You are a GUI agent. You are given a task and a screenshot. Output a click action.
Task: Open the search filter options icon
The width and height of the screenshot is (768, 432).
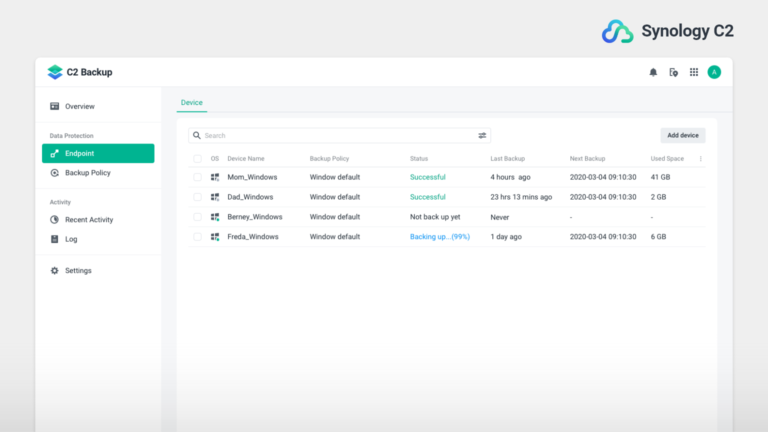click(x=482, y=135)
